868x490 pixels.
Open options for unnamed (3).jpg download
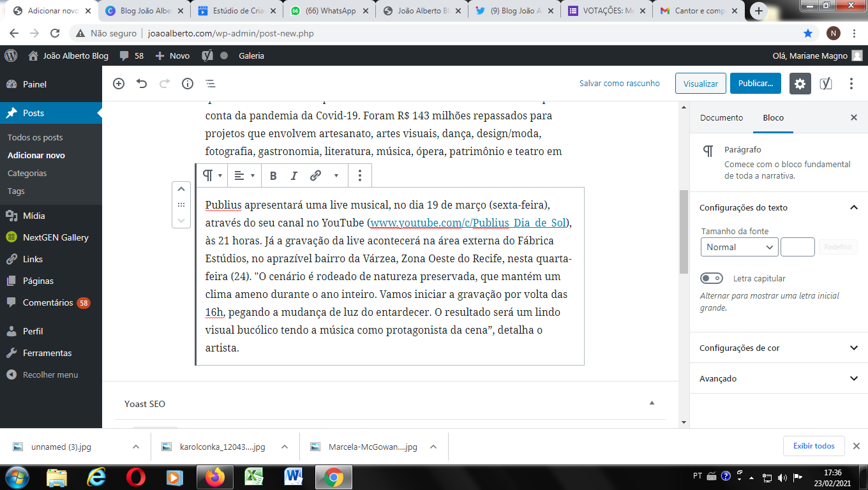tap(135, 447)
